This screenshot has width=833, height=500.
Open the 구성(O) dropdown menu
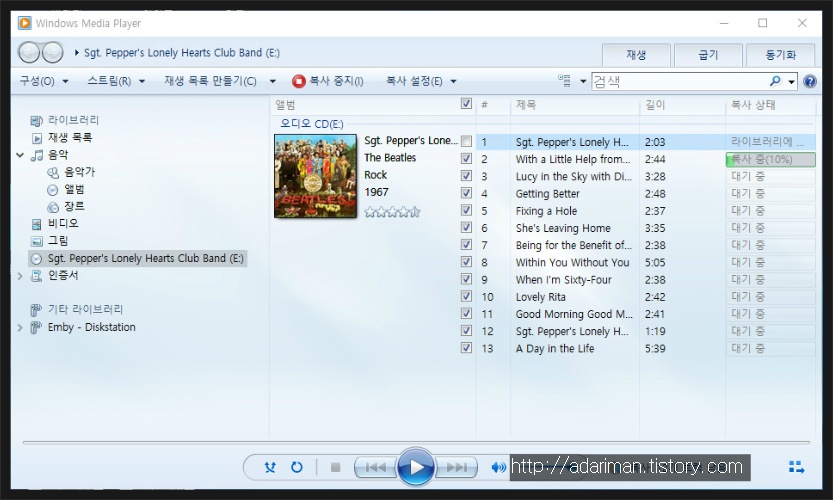click(x=44, y=81)
